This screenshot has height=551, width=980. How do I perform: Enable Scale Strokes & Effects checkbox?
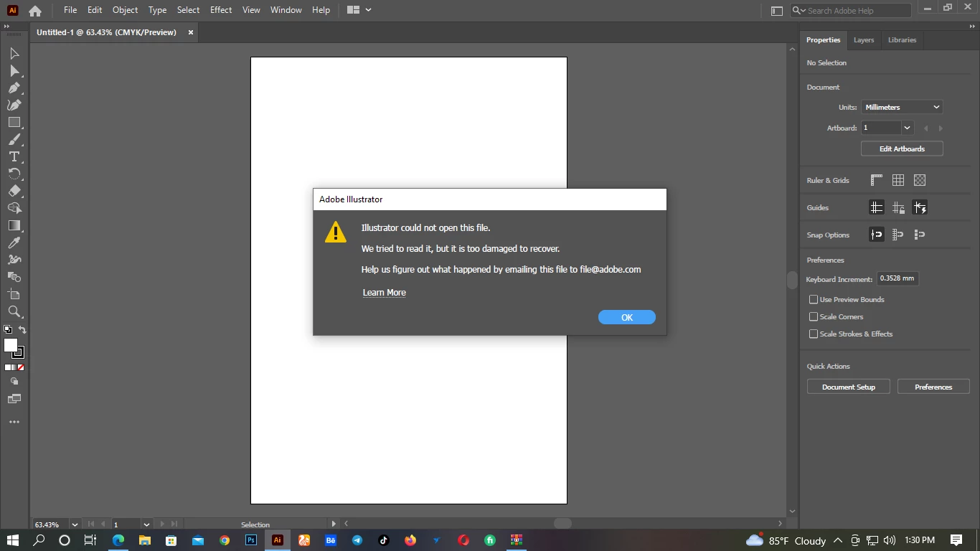pyautogui.click(x=814, y=334)
